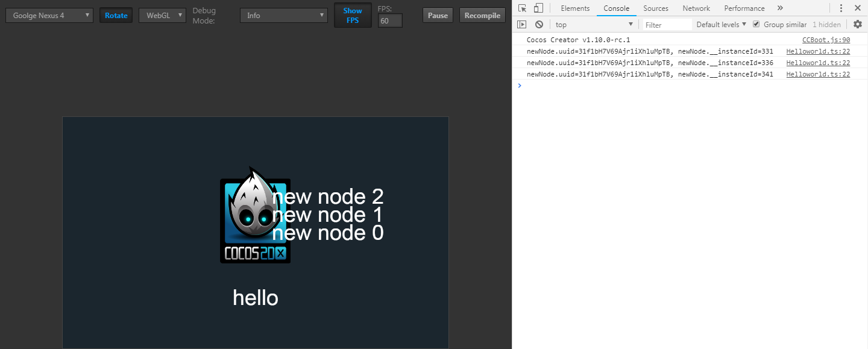868x349 pixels.
Task: Open console settings gear icon
Action: (858, 24)
